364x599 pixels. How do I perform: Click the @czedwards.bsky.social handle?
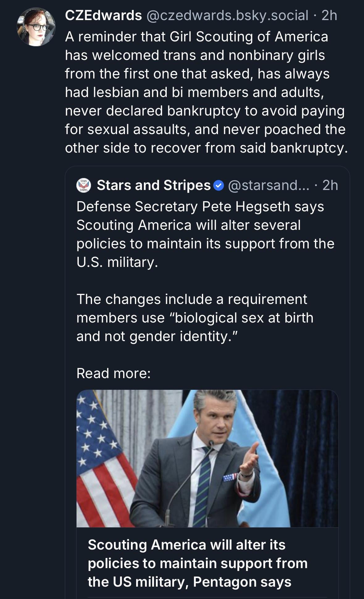pyautogui.click(x=227, y=15)
